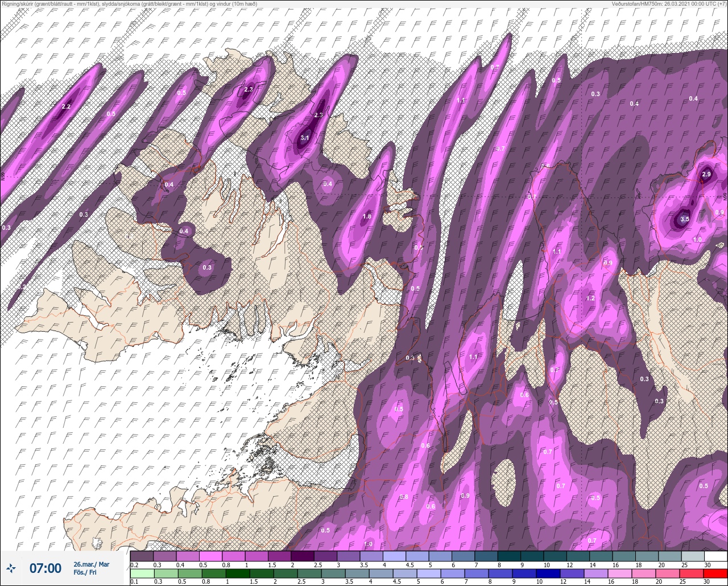The image size is (728, 586).
Task: Click the Veðurstofan/HM750m run timestamp header
Action: pos(669,4)
